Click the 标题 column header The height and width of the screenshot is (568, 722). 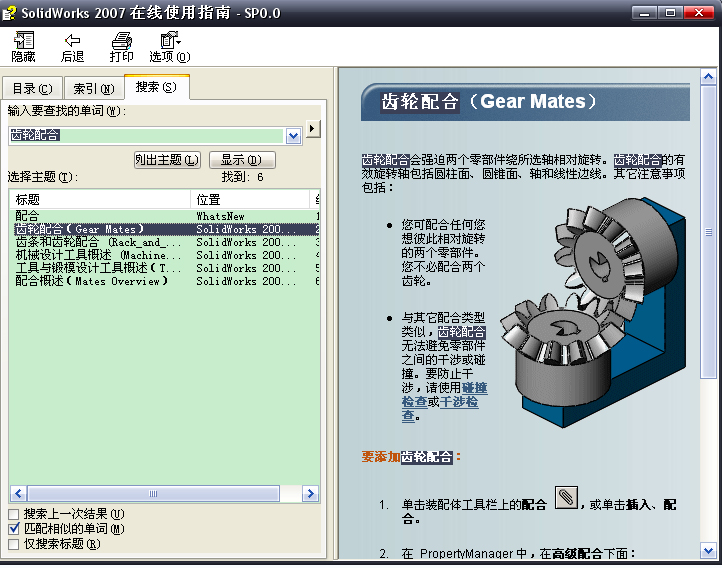pos(100,199)
